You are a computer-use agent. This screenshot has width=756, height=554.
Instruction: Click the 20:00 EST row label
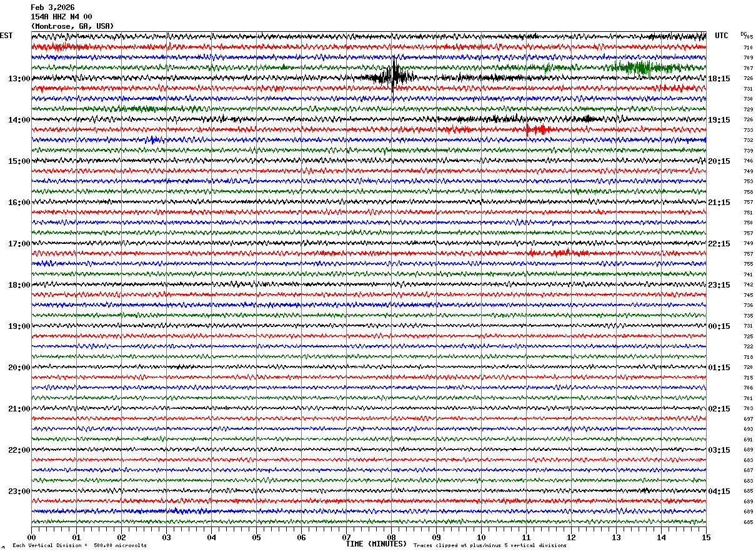click(x=19, y=368)
